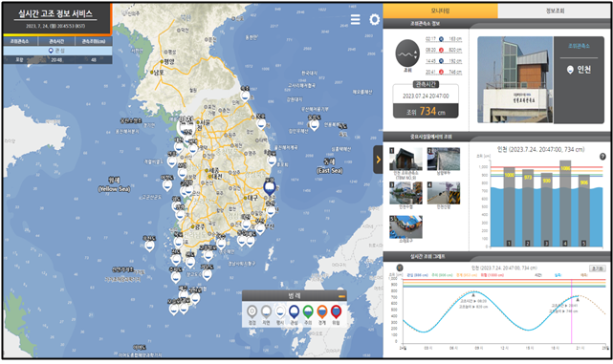Minimize the 범례 legend box
Image resolution: width=613 pixels, height=364 pixels.
[x=341, y=296]
